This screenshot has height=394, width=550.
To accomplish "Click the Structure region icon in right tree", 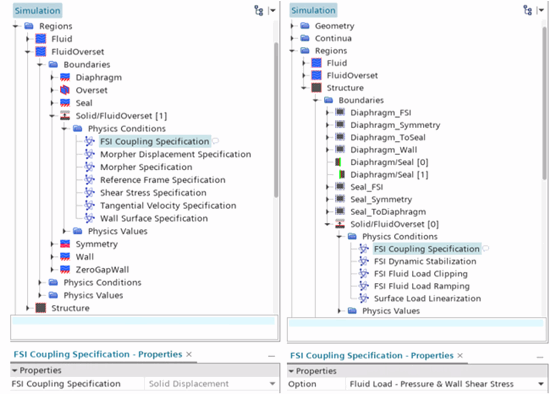I will [316, 88].
